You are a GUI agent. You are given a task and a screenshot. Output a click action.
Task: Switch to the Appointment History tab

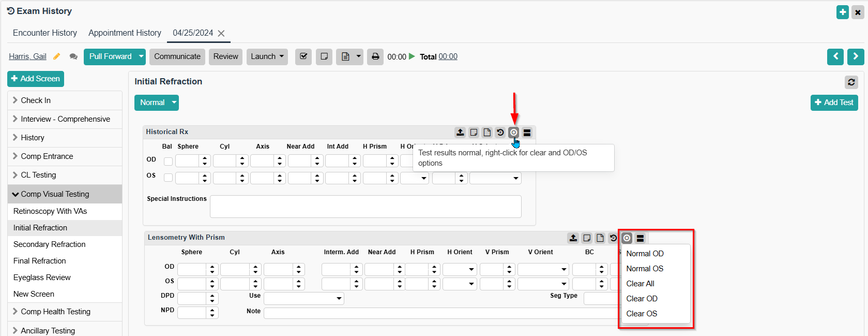[x=125, y=33]
